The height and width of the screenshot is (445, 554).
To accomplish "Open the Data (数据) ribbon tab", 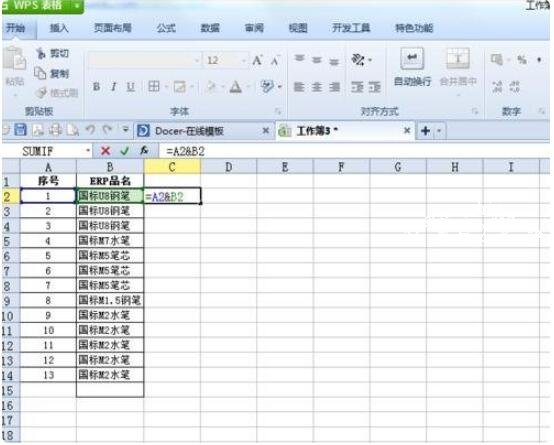I will click(210, 28).
